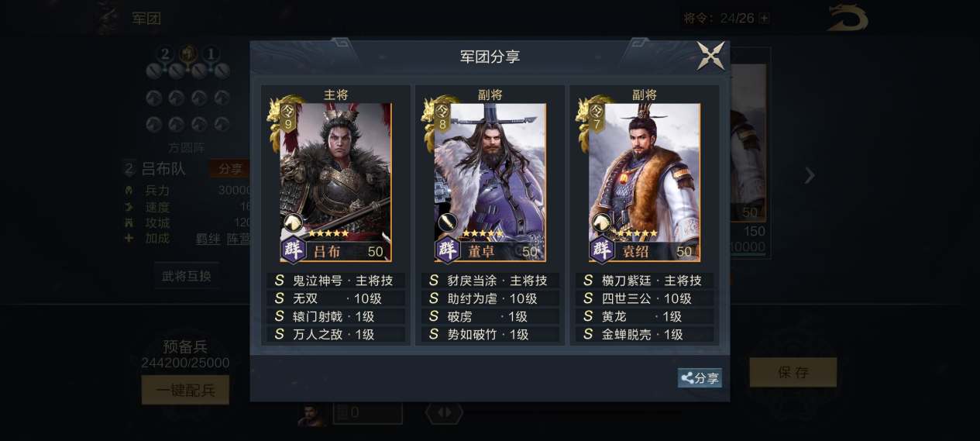Click the cavalry troop icon on 吕布's card
The width and height of the screenshot is (980, 441).
coord(293,223)
